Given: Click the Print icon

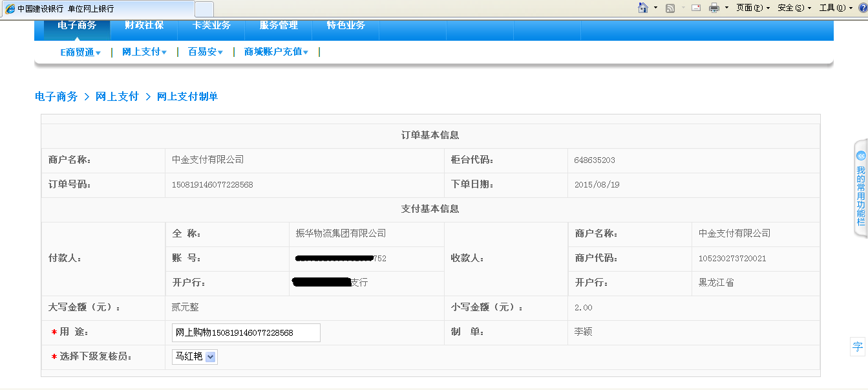Looking at the screenshot, I should point(714,8).
